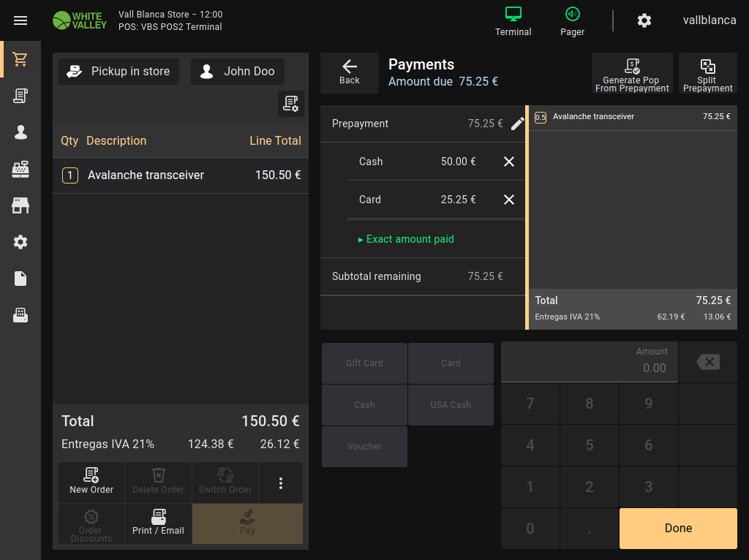Change Pickup in store delivery mode
Image resolution: width=749 pixels, height=560 pixels.
coord(118,72)
